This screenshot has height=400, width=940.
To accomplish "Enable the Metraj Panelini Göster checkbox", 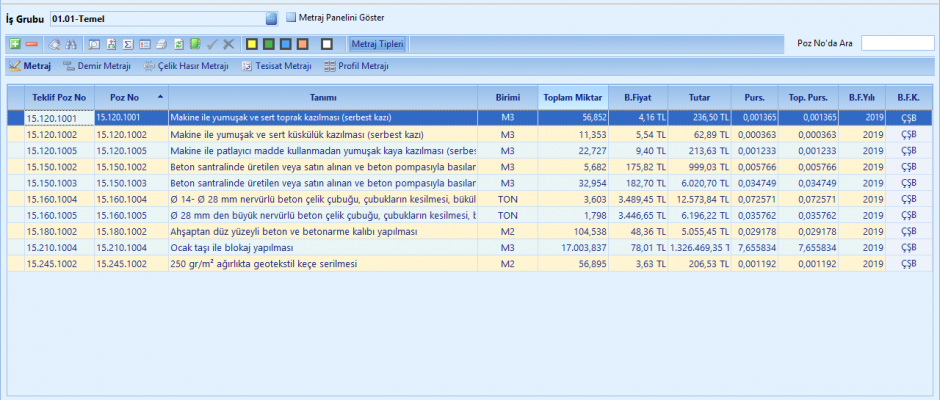I will click(x=291, y=17).
